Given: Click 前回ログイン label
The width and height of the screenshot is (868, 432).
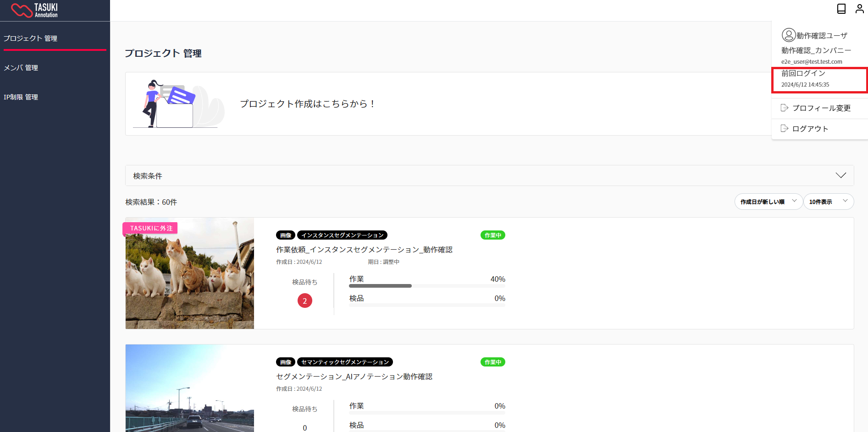Looking at the screenshot, I should pos(803,73).
